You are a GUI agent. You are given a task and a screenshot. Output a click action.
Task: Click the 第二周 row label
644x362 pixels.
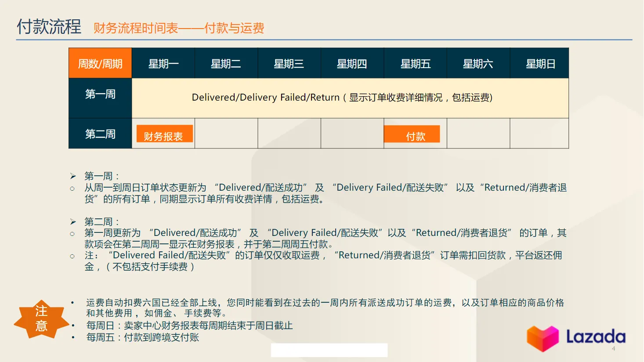(x=100, y=134)
